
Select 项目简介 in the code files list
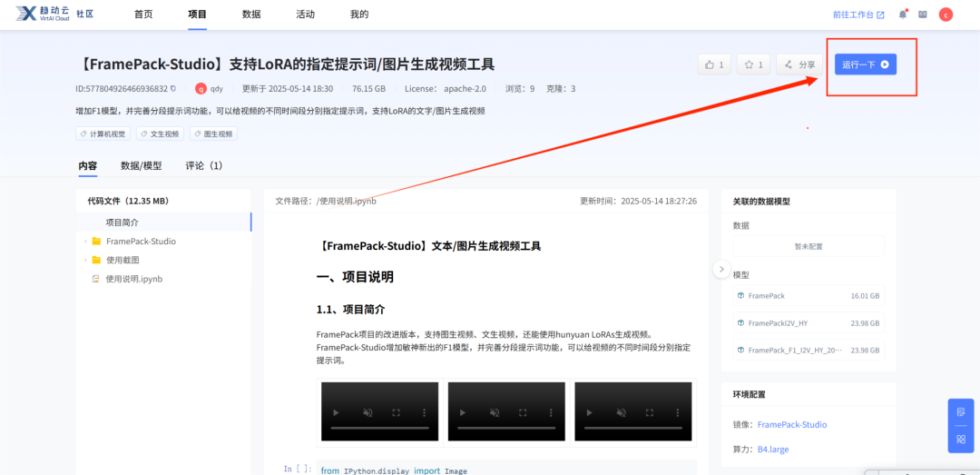[163, 223]
